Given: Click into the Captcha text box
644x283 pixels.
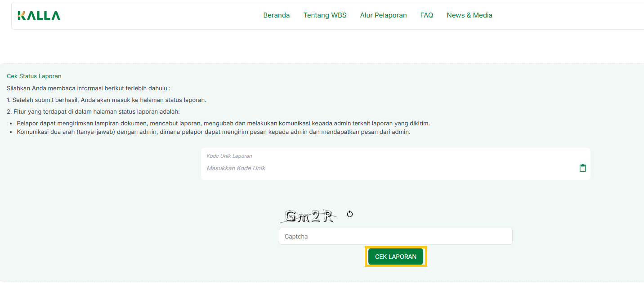Looking at the screenshot, I should tap(395, 236).
